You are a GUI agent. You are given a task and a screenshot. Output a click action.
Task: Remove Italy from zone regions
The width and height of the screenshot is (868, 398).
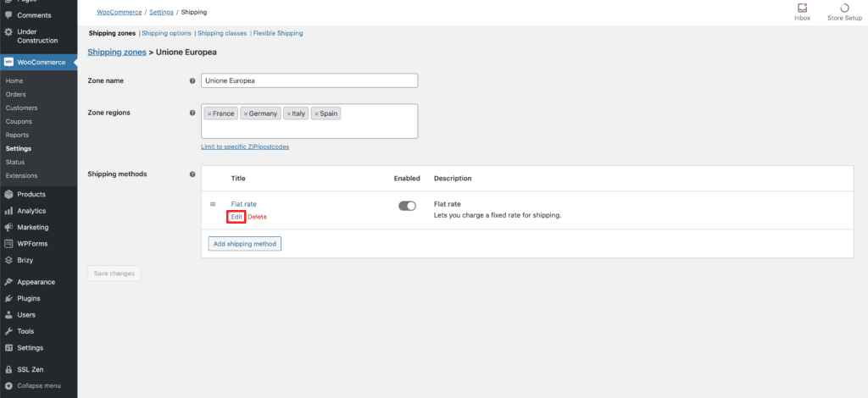(x=288, y=113)
